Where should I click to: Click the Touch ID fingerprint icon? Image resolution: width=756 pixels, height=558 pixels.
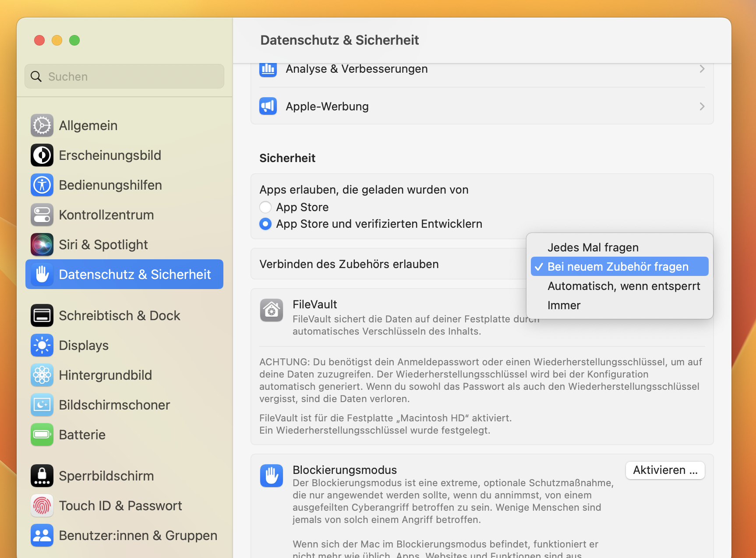pyautogui.click(x=42, y=506)
